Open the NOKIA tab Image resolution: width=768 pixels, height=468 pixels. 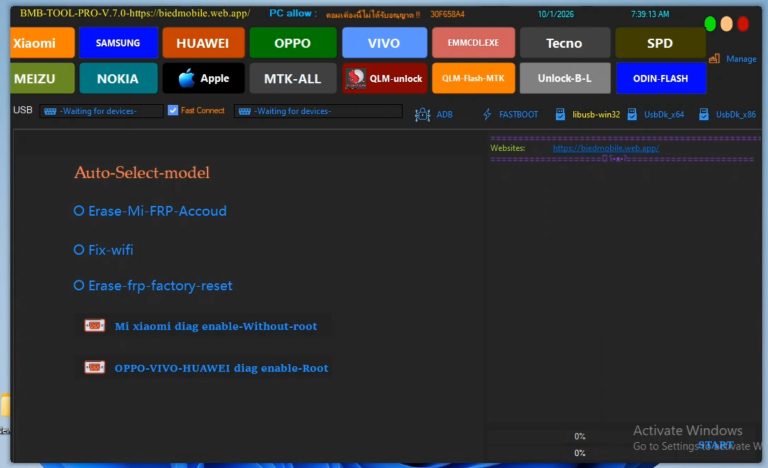point(118,78)
